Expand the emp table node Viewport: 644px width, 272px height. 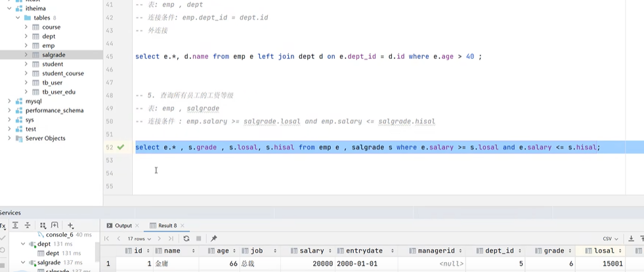point(26,45)
